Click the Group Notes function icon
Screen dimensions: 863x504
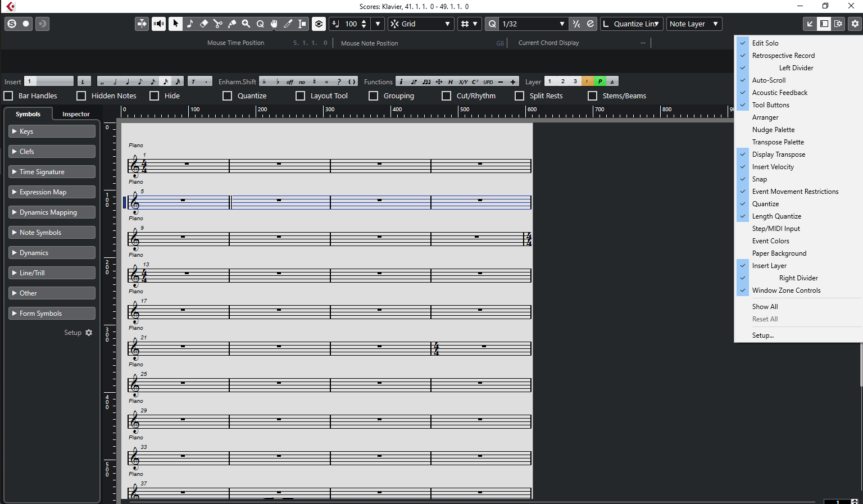coord(426,81)
